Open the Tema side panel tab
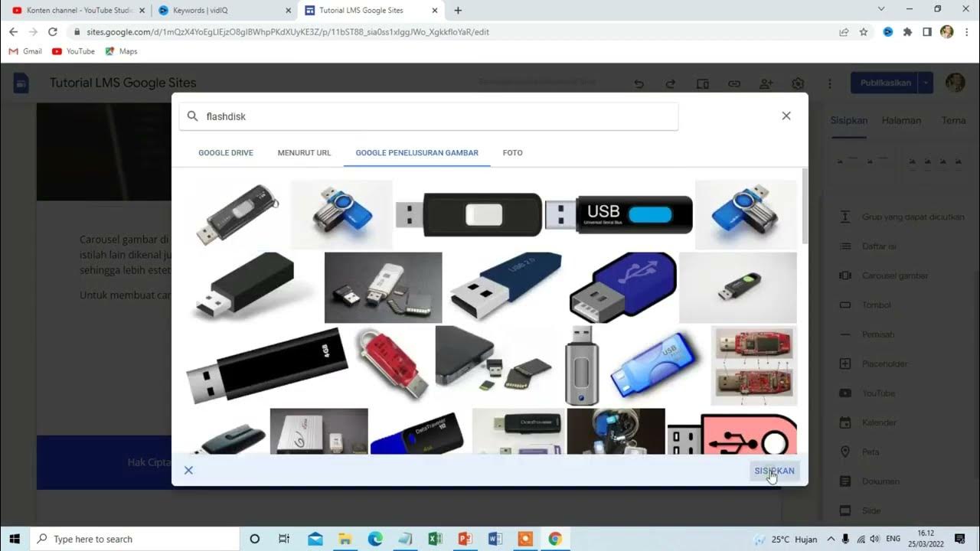This screenshot has height=551, width=980. [953, 121]
